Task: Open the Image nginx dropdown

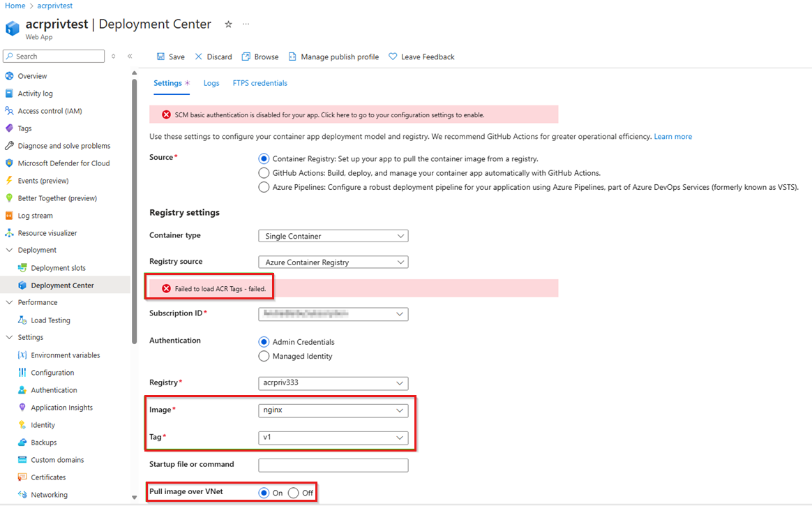Action: [333, 410]
